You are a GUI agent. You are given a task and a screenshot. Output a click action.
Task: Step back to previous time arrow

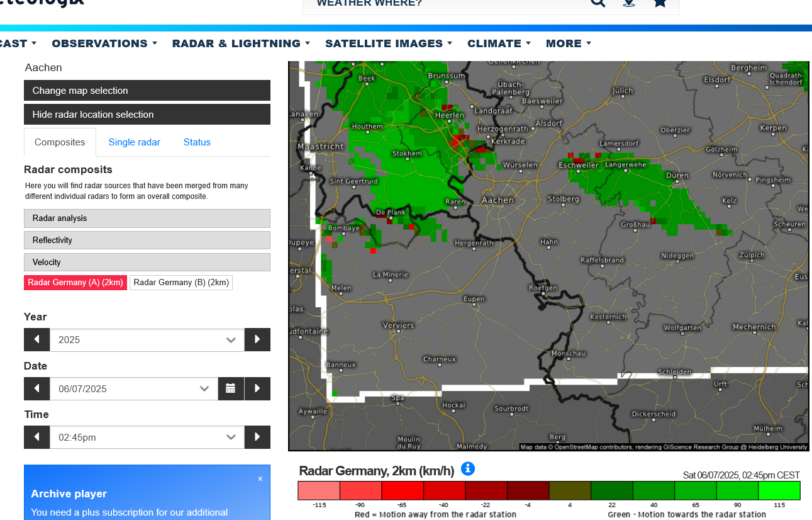pyautogui.click(x=37, y=437)
